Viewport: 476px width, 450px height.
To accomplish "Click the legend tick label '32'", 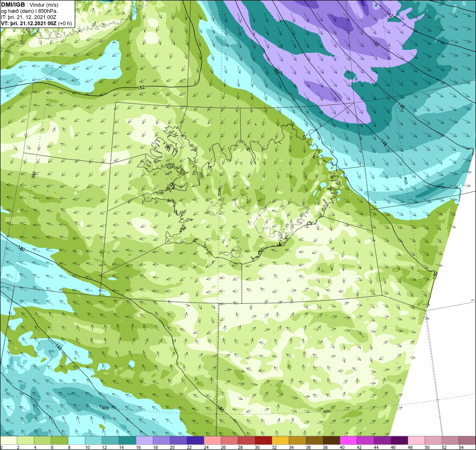I will tap(275, 447).
